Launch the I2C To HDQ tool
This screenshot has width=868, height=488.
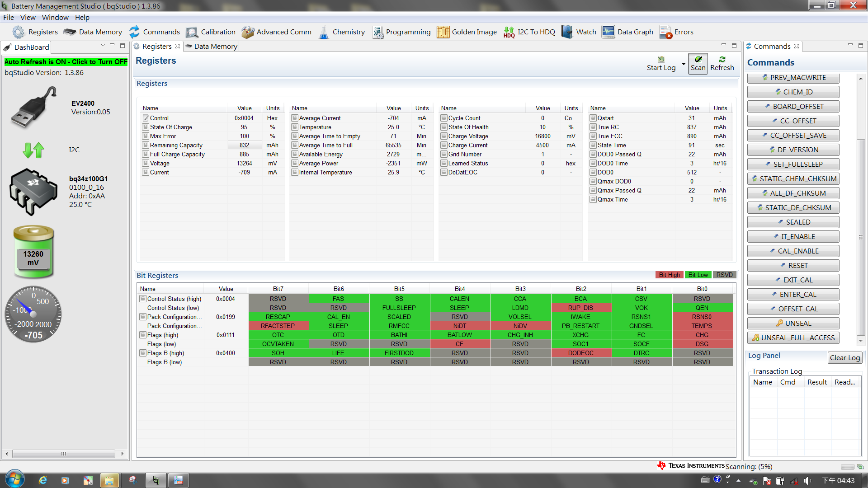pos(509,32)
